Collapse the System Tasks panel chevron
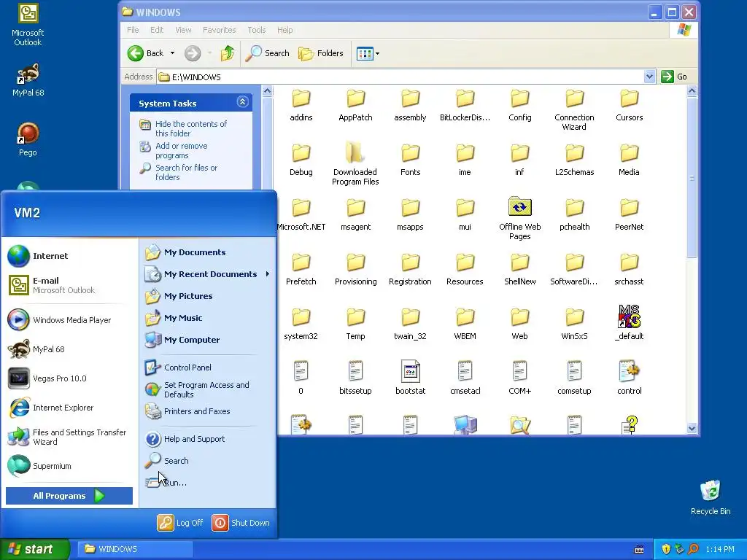Image resolution: width=747 pixels, height=560 pixels. (x=242, y=102)
